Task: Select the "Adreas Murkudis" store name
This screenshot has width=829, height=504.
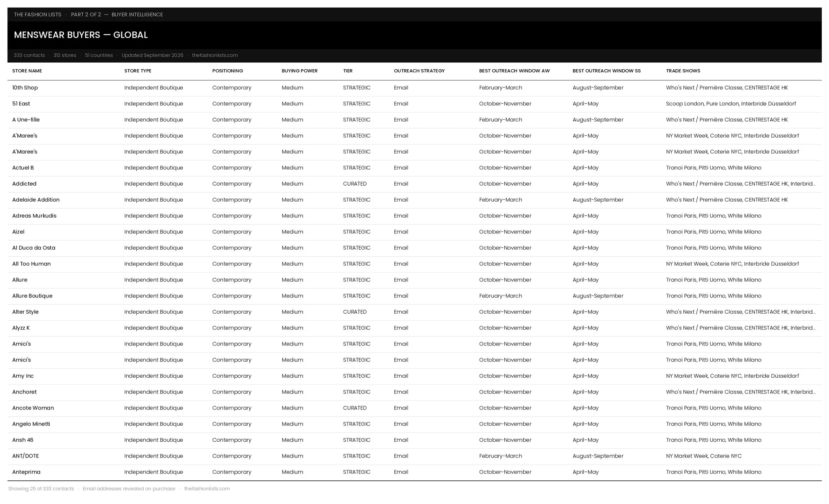Action: pos(34,216)
